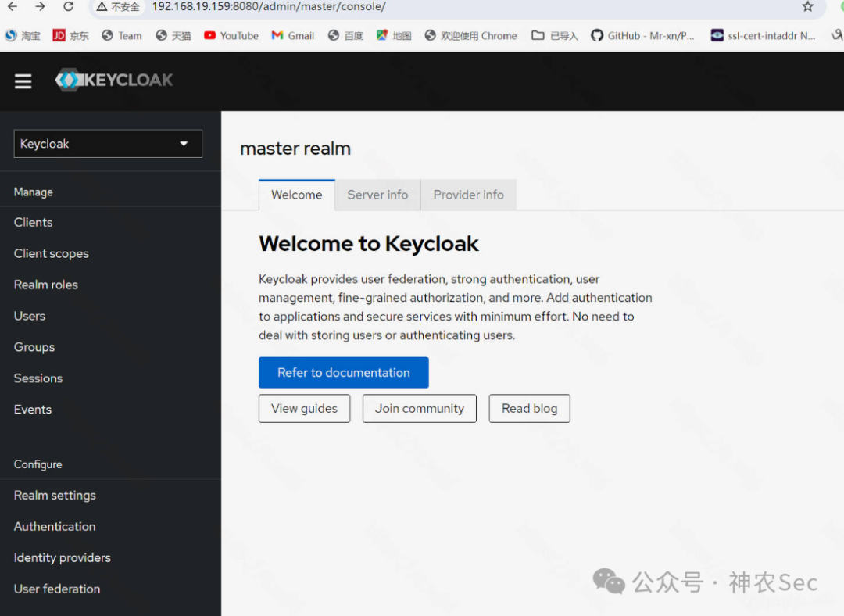
Task: Click the View guides button
Action: click(304, 409)
